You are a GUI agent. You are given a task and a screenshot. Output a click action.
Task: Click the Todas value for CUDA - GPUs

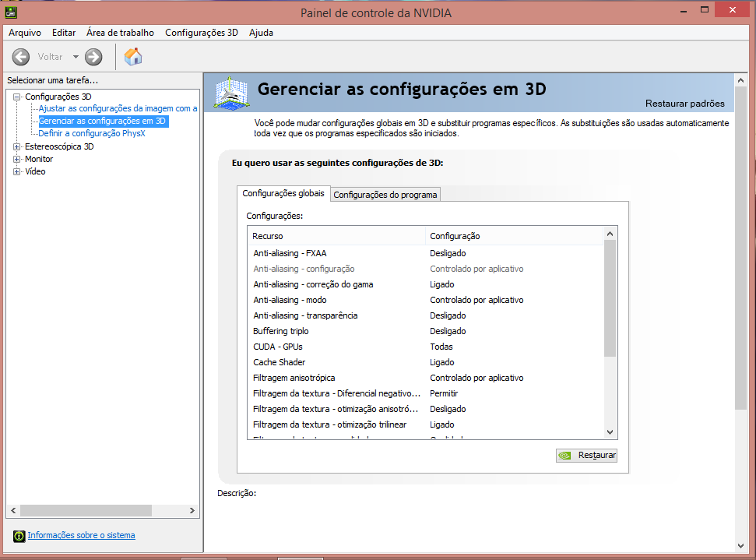coord(441,347)
